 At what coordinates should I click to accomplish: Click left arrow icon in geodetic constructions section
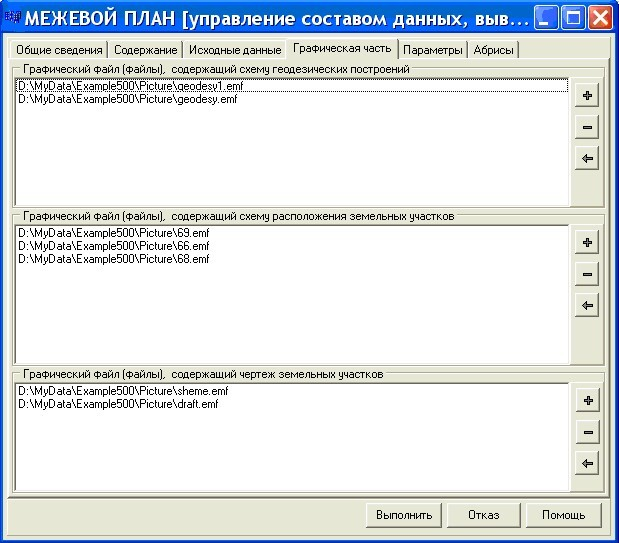coord(587,159)
